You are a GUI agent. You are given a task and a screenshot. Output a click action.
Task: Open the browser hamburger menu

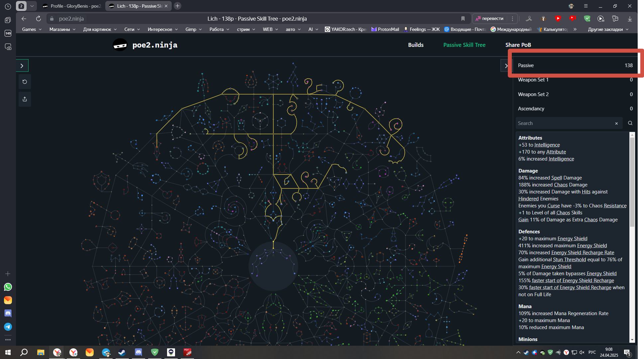click(586, 6)
